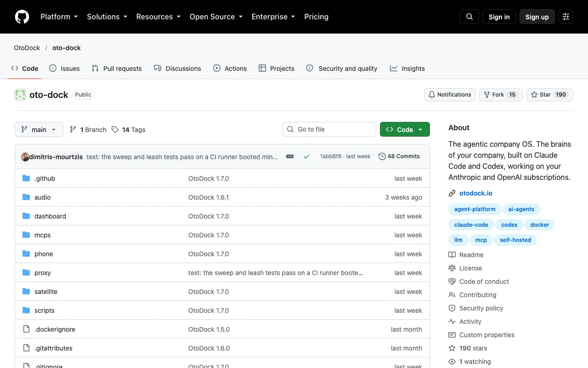Image resolution: width=588 pixels, height=368 pixels.
Task: Open the otodock.io website link
Action: (476, 193)
